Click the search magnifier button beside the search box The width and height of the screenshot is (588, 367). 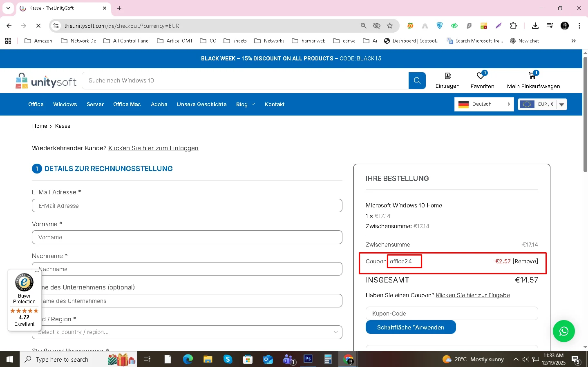[x=417, y=80]
